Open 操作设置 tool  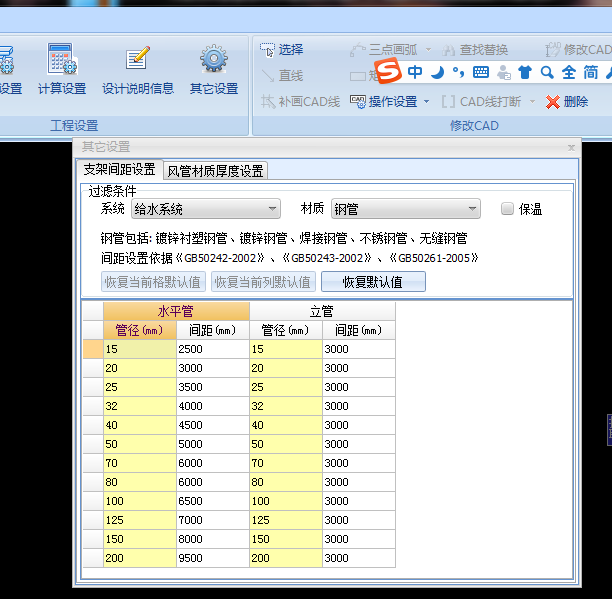[384, 101]
